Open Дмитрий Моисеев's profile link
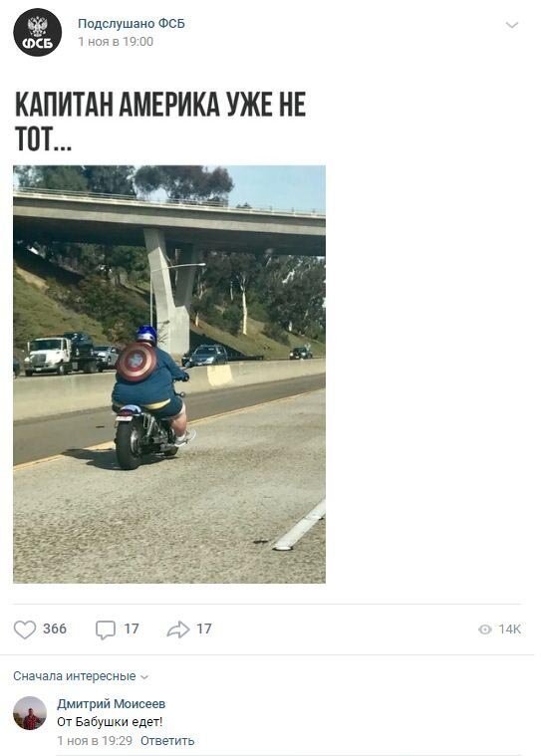The width and height of the screenshot is (541, 756). click(112, 704)
